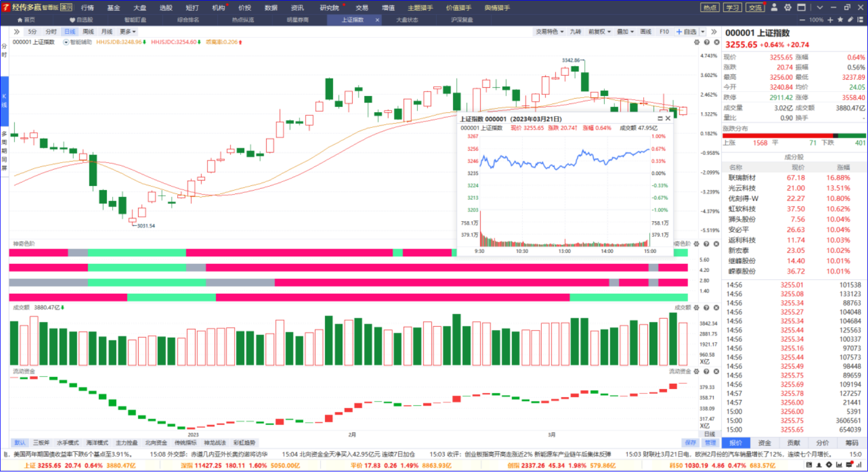The height and width of the screenshot is (472, 868).
Task: Open 成交额 indicator settings gear
Action: point(697,308)
